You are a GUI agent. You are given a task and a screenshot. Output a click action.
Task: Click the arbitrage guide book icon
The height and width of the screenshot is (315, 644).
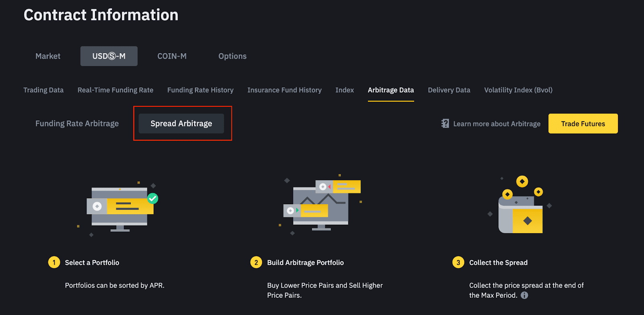pos(445,124)
